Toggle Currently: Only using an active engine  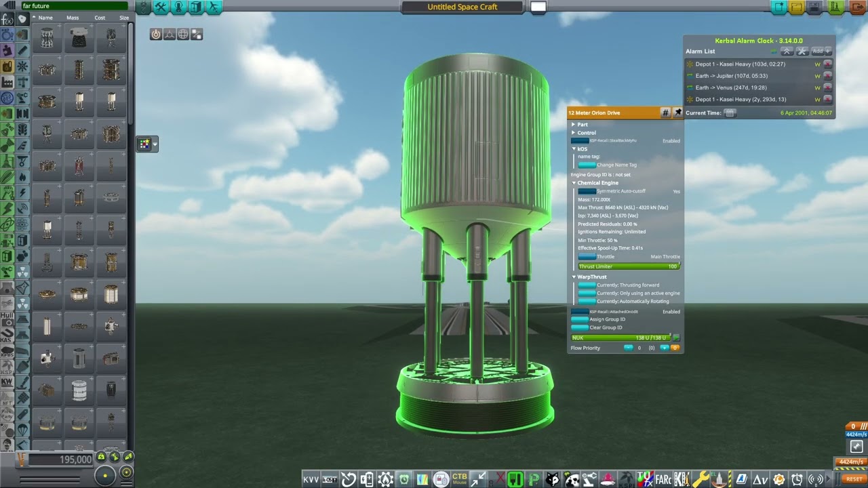pos(587,293)
